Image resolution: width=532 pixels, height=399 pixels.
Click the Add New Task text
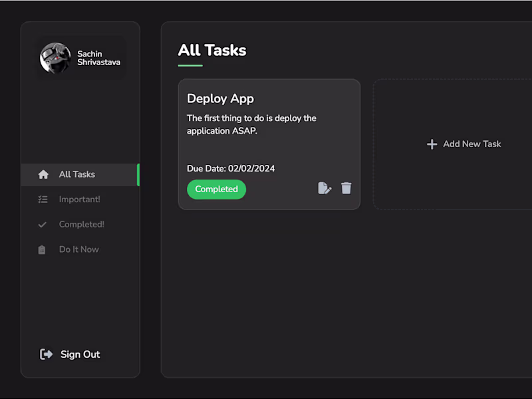point(471,144)
